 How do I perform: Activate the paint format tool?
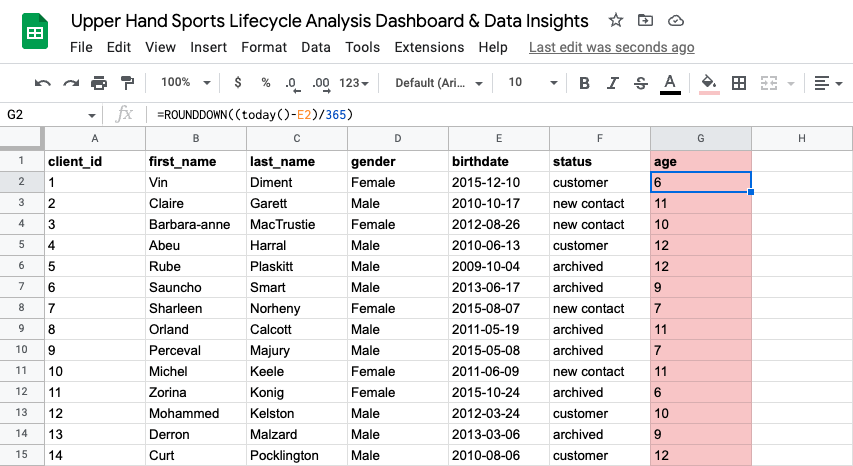(127, 83)
